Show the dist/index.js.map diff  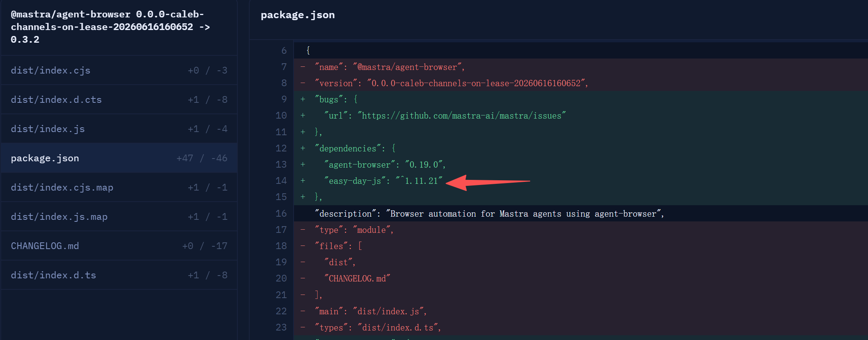coord(119,217)
